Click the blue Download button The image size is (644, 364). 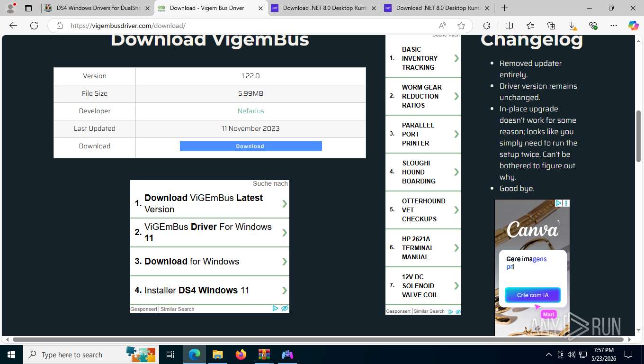pos(250,146)
